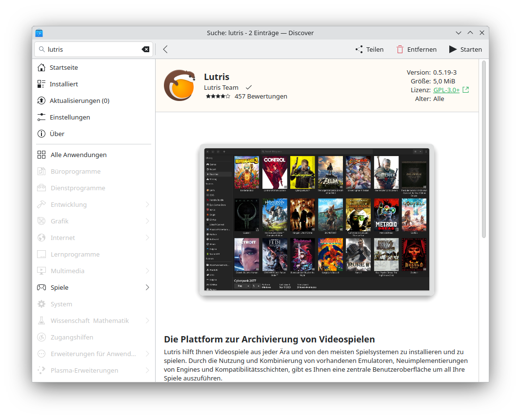Open the Startseite page
521x420 pixels.
pos(94,67)
